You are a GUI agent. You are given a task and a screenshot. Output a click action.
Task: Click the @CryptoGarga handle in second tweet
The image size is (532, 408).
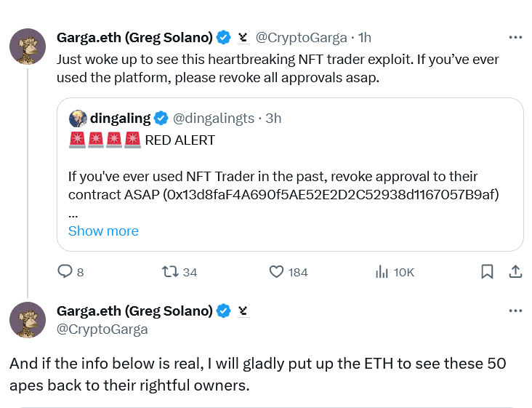[x=102, y=329]
